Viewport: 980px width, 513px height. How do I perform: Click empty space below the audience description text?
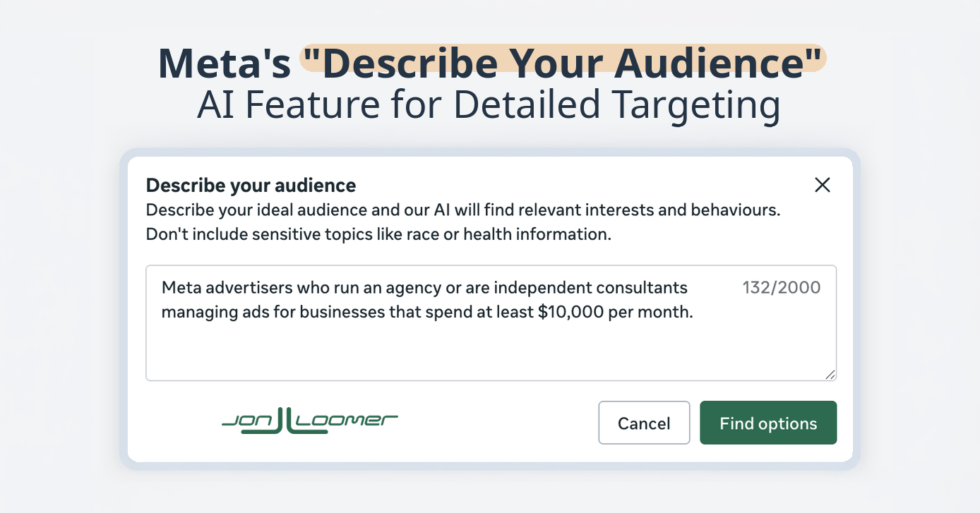click(x=424, y=353)
